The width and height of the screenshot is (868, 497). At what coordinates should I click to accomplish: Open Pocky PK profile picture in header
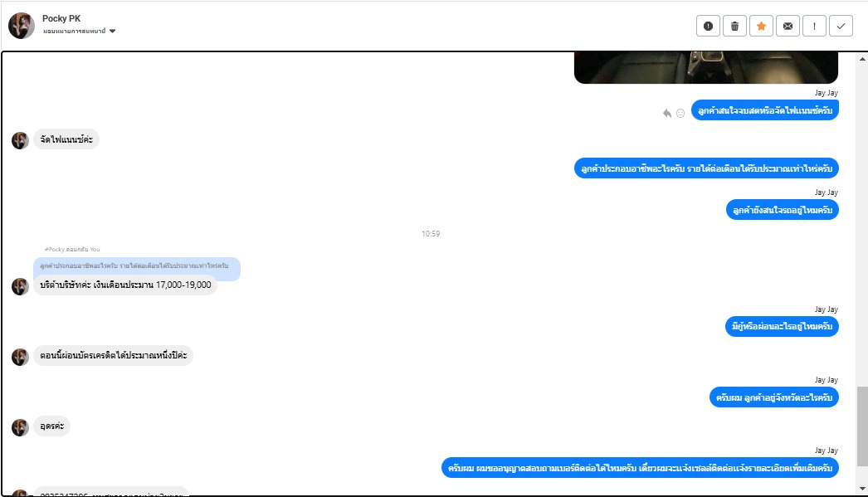[22, 26]
